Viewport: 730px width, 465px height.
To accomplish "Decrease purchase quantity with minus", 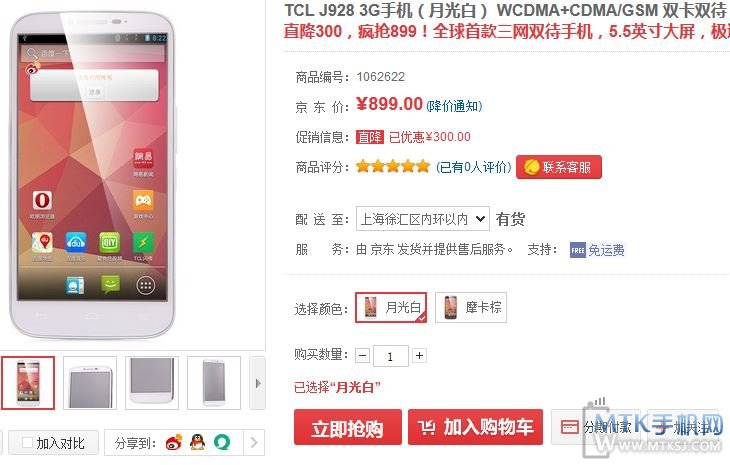I will [362, 356].
